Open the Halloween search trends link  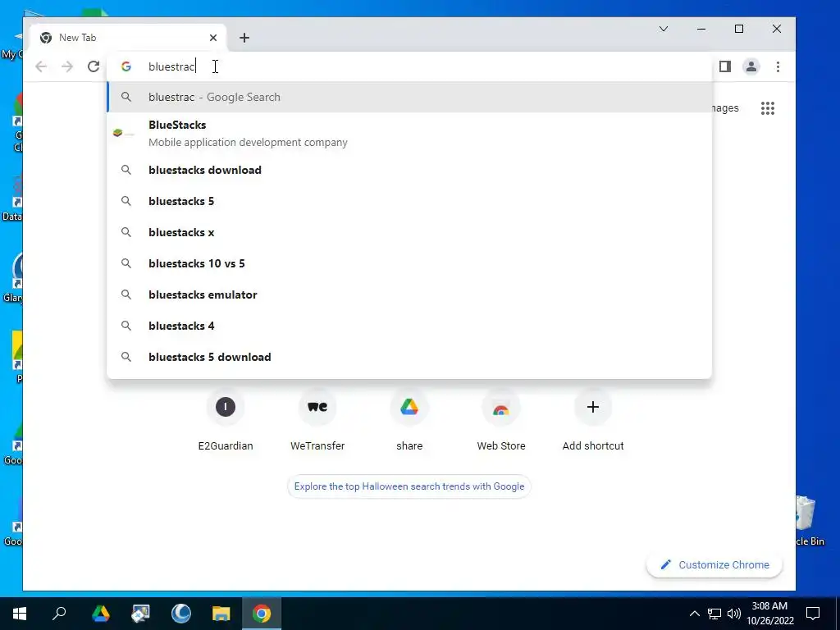pos(409,486)
